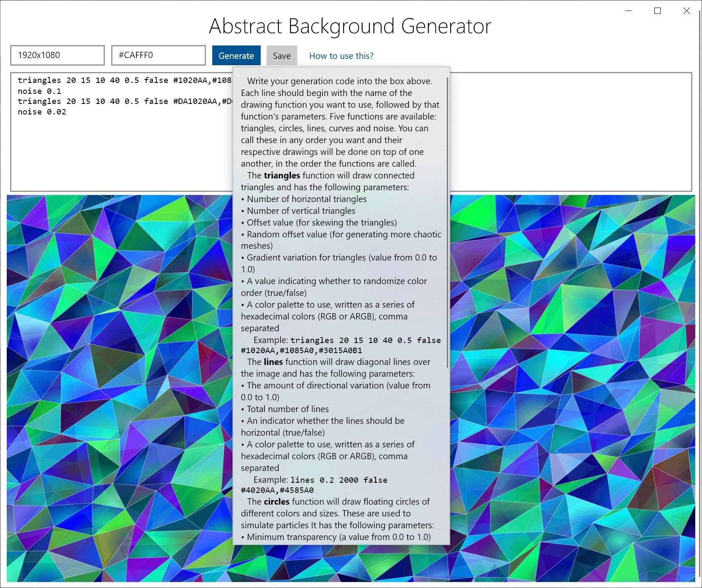The height and width of the screenshot is (588, 702).
Task: Click the triangles line with #DA1020AA
Action: point(125,101)
